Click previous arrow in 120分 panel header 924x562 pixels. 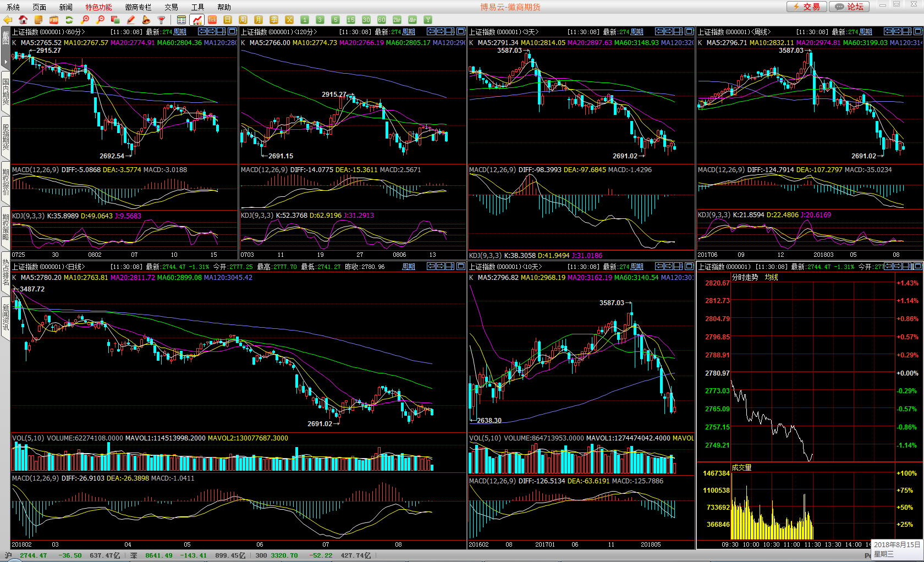pos(431,32)
